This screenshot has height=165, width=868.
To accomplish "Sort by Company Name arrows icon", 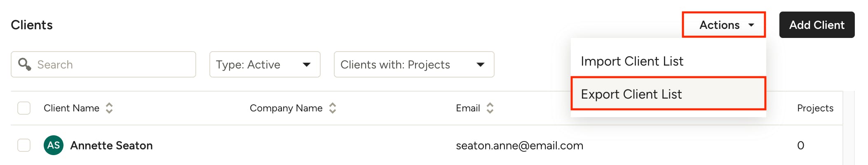I will click(333, 108).
